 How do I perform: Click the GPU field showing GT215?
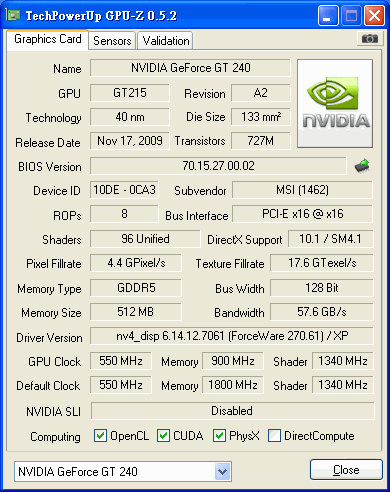pyautogui.click(x=130, y=93)
